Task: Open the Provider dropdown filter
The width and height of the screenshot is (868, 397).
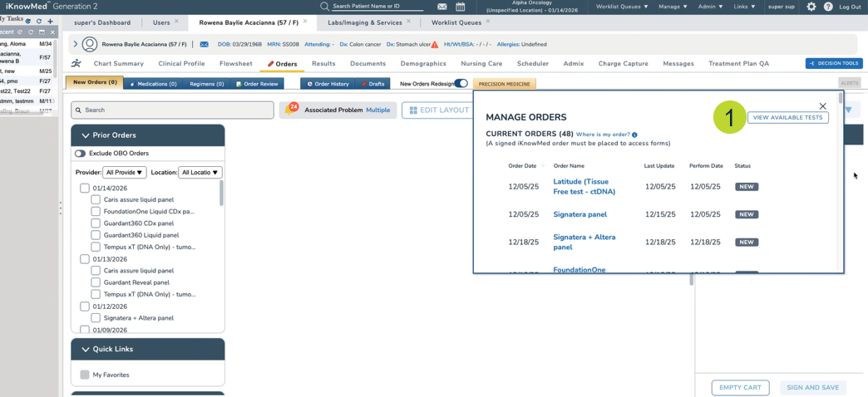Action: coord(124,173)
